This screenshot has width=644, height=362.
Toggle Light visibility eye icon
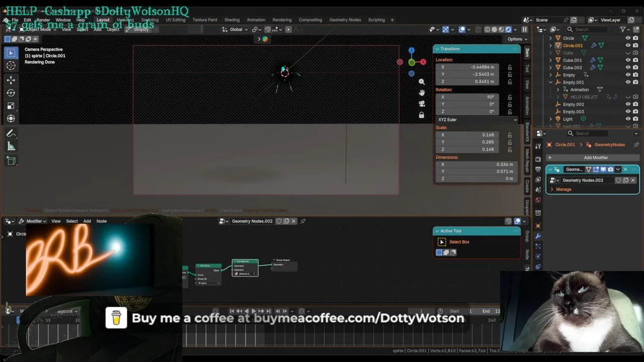coord(628,119)
